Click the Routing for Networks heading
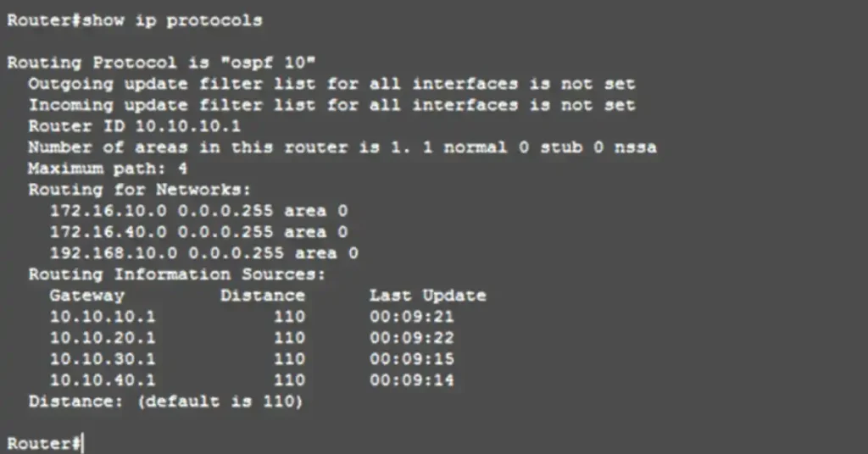 [140, 190]
